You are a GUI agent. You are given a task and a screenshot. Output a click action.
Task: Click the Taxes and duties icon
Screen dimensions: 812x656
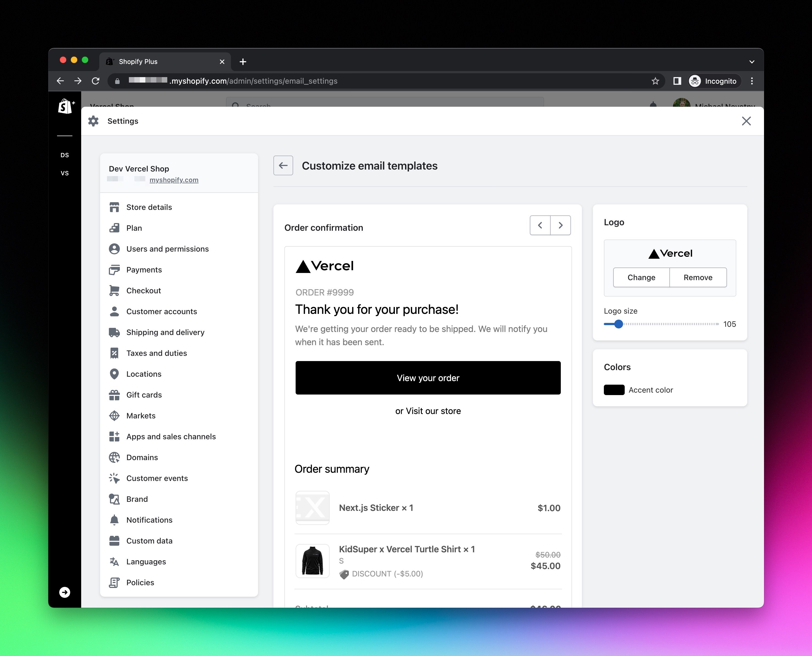point(114,353)
